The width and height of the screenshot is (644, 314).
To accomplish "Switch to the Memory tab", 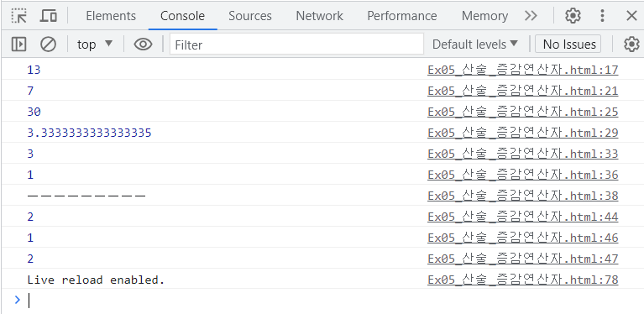I will pos(484,16).
